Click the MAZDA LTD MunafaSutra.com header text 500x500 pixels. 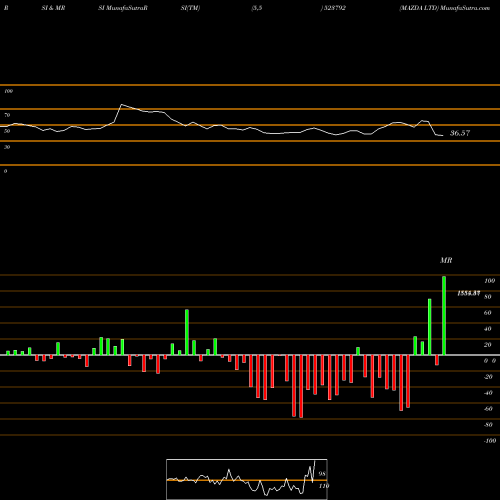click(x=444, y=8)
